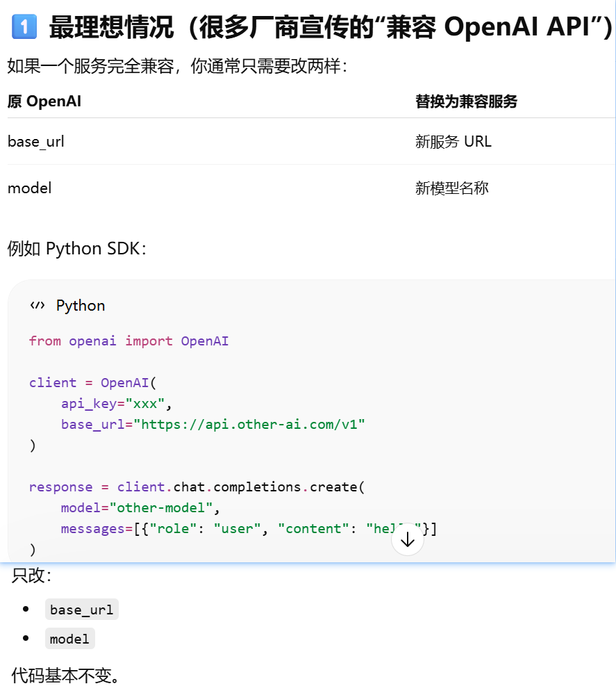
Task: Click the client.chat.completions.create code line
Action: click(x=197, y=487)
